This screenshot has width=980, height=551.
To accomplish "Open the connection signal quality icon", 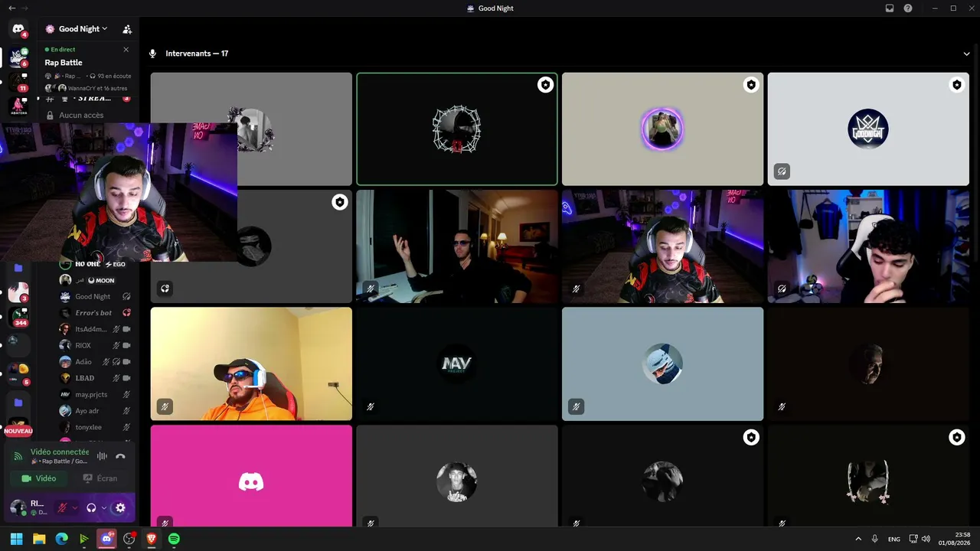I will point(18,456).
